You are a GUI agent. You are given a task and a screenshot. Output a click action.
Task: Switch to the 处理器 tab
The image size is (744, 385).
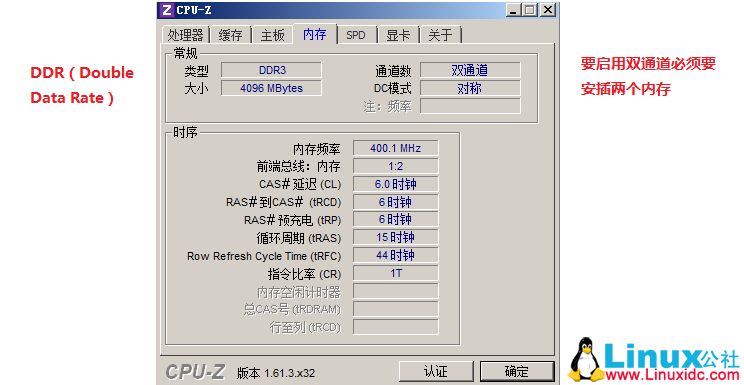[x=185, y=35]
